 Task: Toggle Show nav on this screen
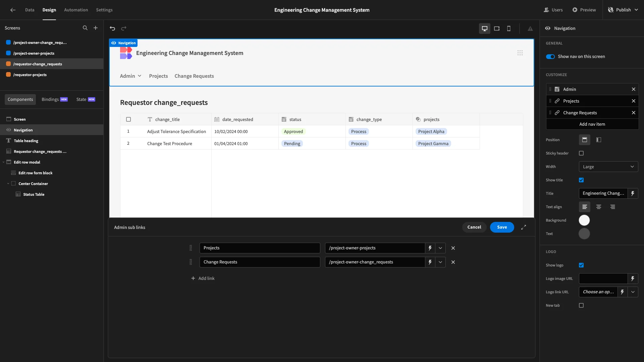[550, 57]
